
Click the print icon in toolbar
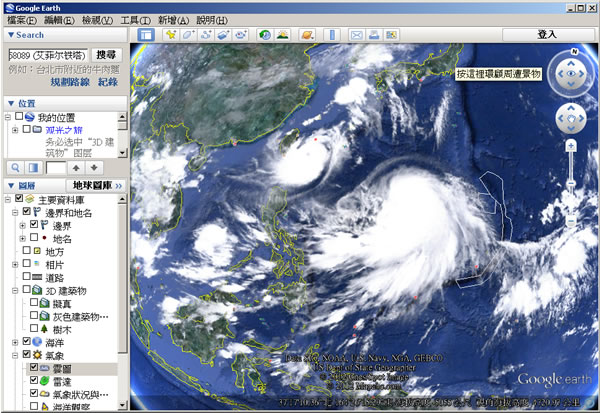374,35
